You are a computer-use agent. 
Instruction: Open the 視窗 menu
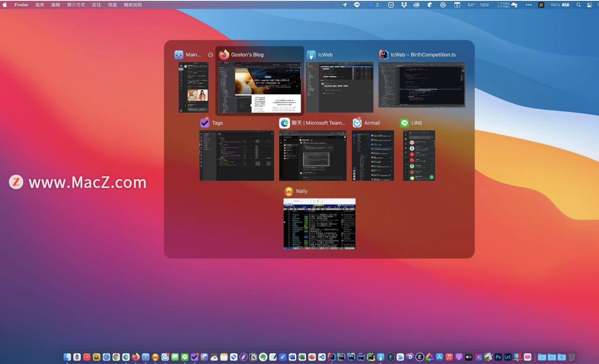(x=112, y=5)
